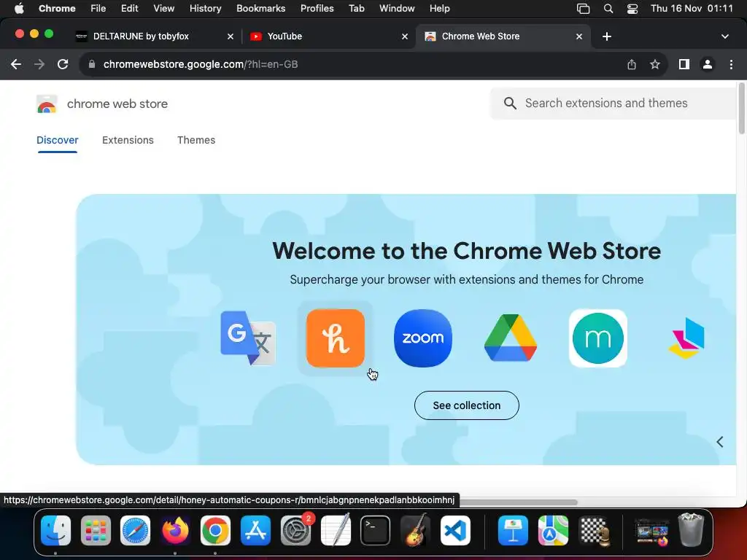Open the Bookmarks menu

[260, 9]
